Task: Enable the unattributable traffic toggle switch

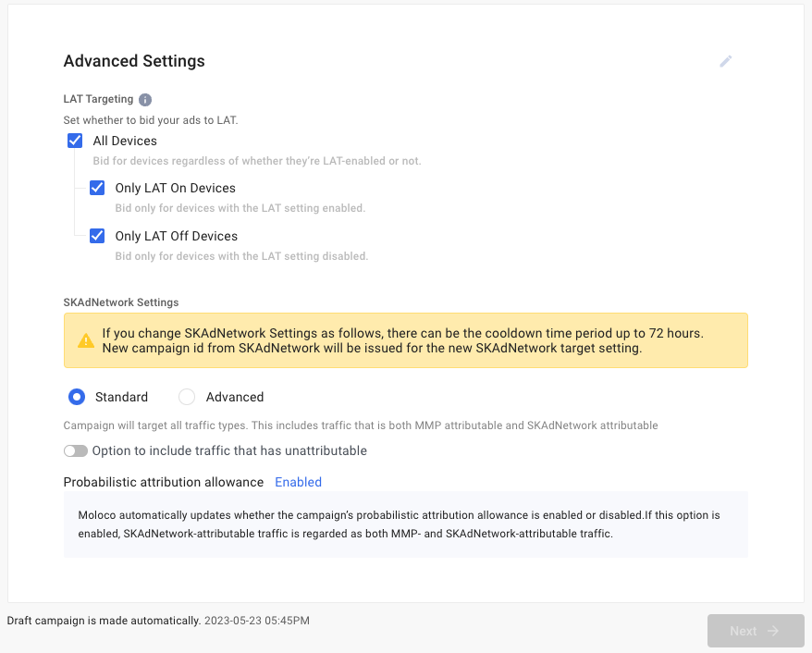Action: pos(76,451)
